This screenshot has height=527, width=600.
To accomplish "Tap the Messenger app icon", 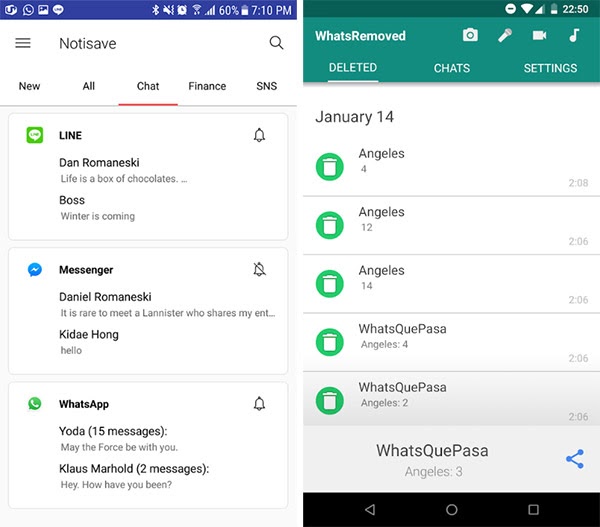I will (x=35, y=270).
